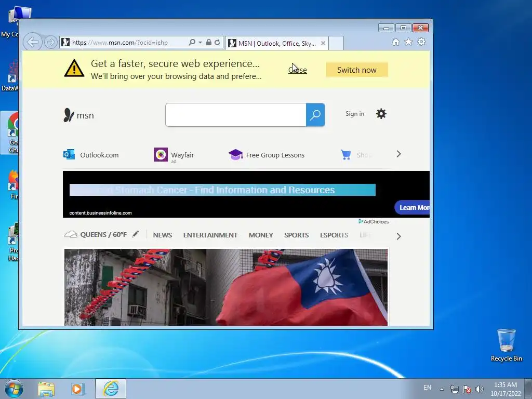The height and width of the screenshot is (399, 532).
Task: Expand category nav with right chevron
Action: [398, 236]
